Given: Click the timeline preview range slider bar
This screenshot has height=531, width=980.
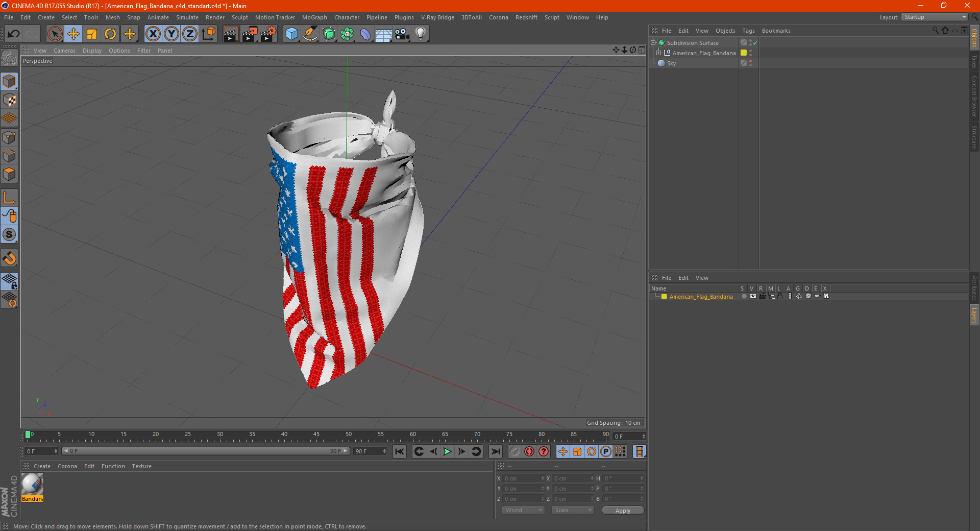Looking at the screenshot, I should (206, 451).
